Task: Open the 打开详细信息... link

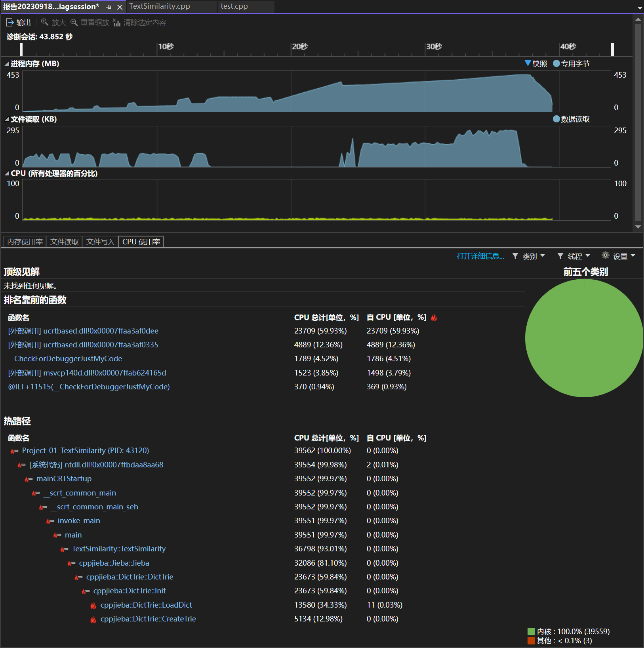Action: [480, 256]
